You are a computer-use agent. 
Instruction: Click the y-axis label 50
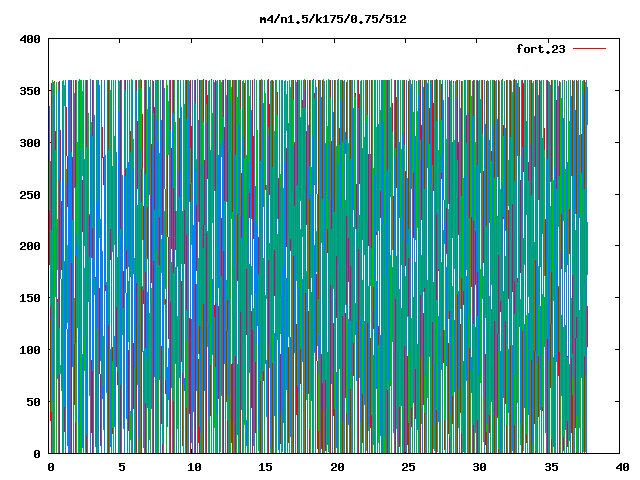33,402
